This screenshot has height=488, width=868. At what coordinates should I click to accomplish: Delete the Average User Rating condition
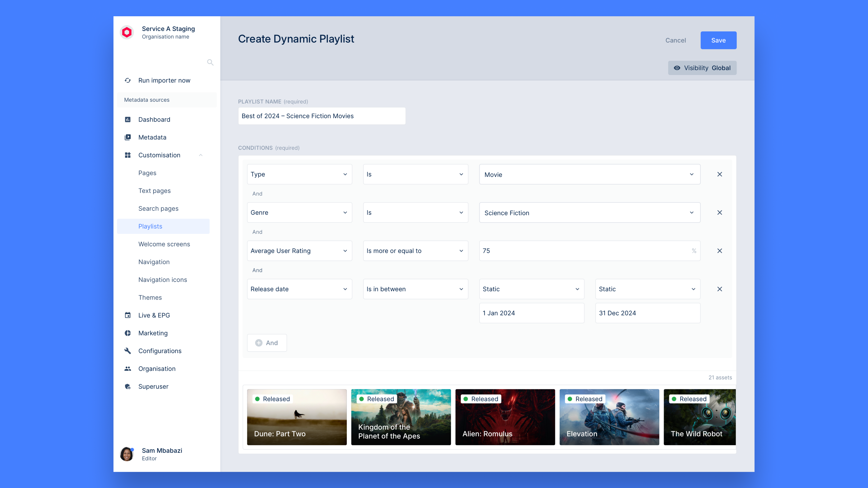pyautogui.click(x=719, y=251)
